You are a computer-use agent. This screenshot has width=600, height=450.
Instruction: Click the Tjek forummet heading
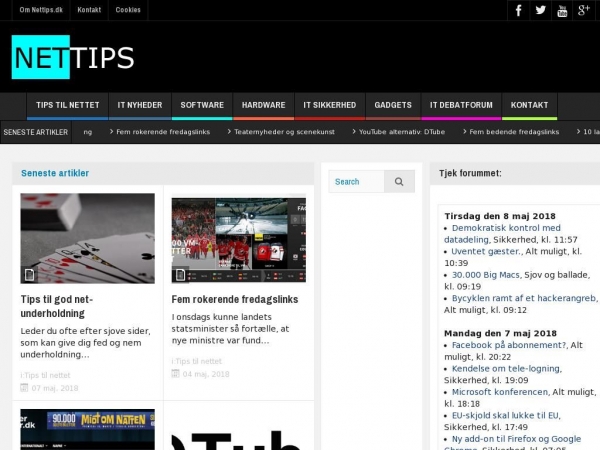point(470,173)
